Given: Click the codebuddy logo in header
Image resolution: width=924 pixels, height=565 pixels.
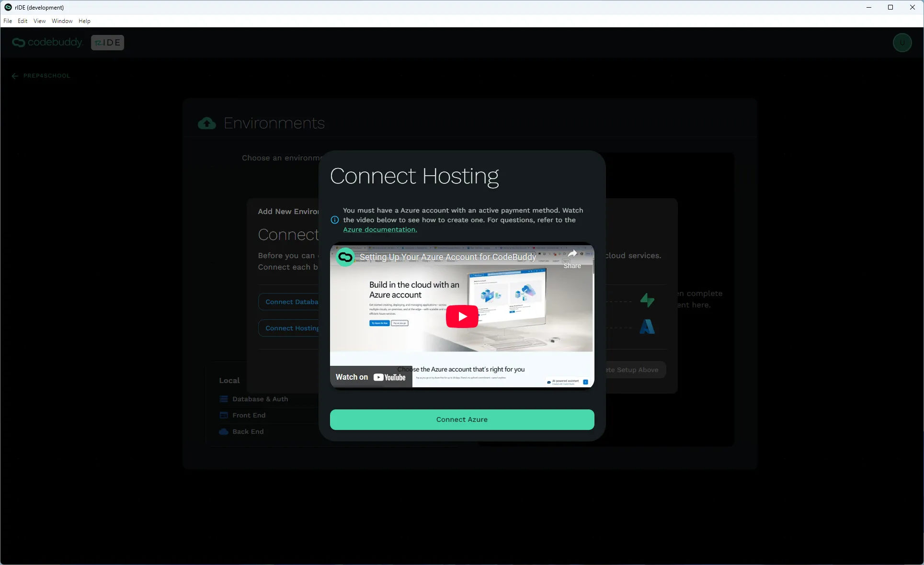Looking at the screenshot, I should pos(47,43).
